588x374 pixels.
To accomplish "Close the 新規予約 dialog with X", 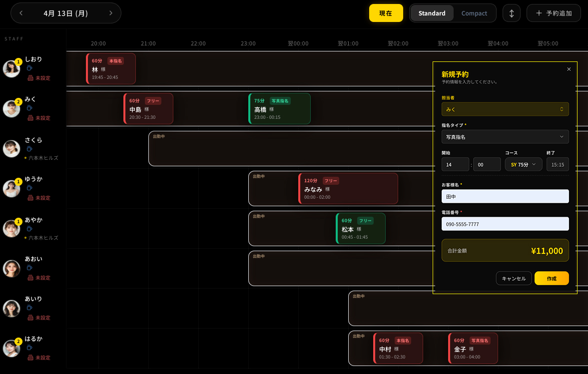I will (x=569, y=69).
